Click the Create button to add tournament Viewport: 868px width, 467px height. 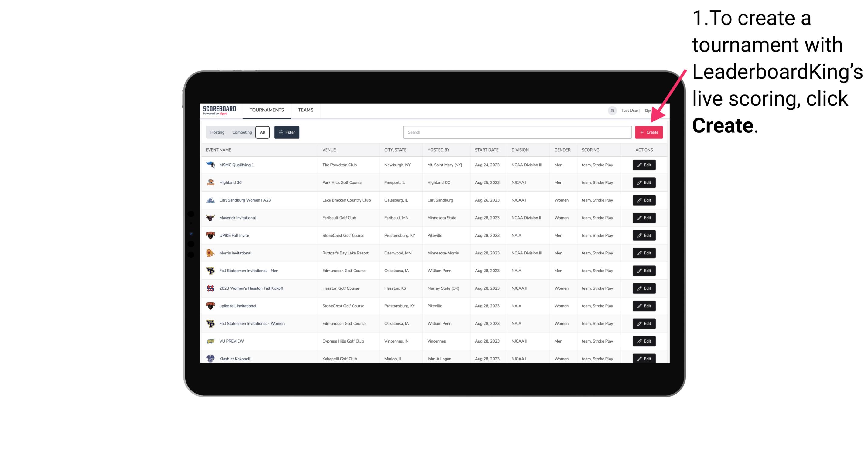tap(649, 132)
